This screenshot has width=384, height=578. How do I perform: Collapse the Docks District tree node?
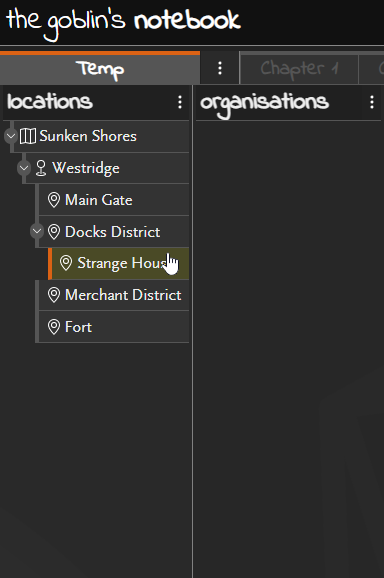(x=37, y=231)
